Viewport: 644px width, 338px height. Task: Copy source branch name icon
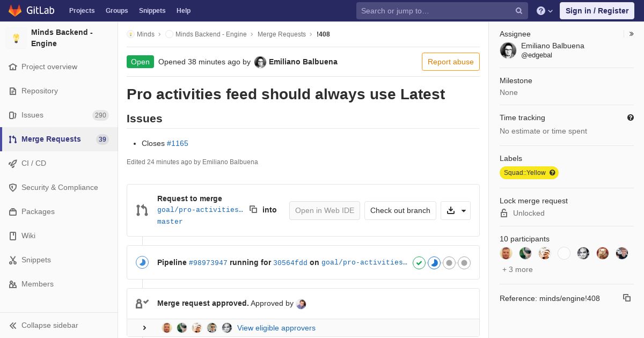click(x=253, y=210)
